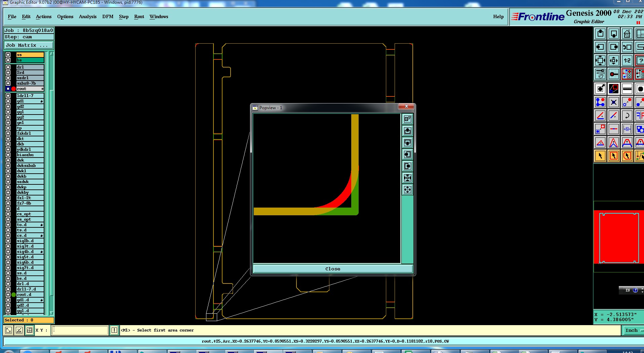Toggle the checkbox for layer biaozhu
The image size is (644, 353).
tap(8, 155)
